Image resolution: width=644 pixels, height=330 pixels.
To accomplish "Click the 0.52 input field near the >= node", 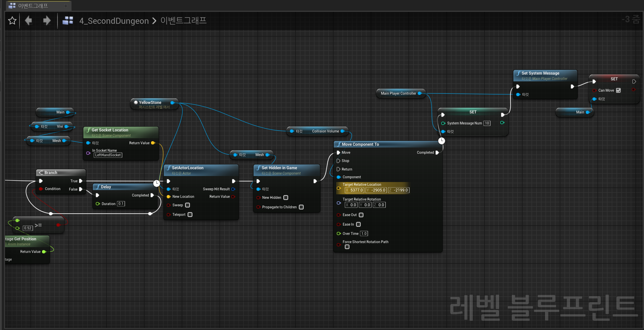I will 27,228.
